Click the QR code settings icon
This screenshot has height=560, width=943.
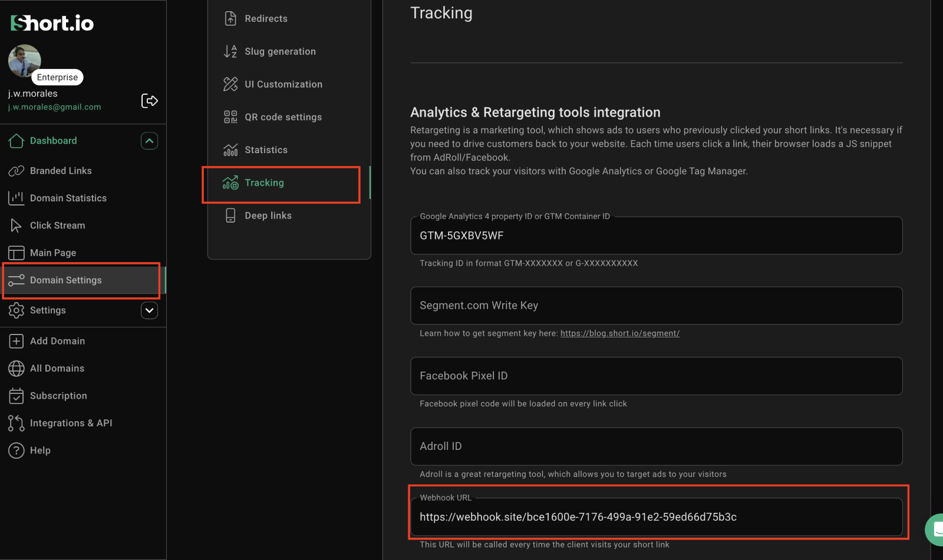[230, 117]
